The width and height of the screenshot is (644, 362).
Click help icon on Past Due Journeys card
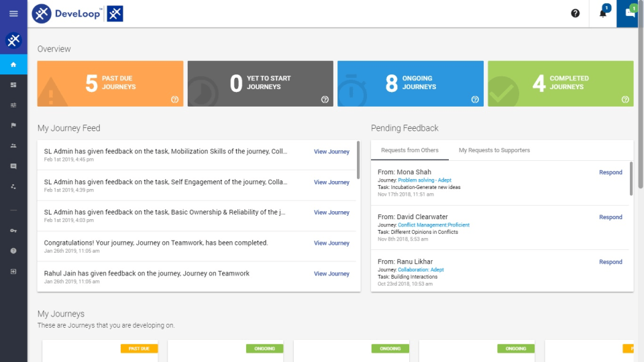click(x=174, y=99)
